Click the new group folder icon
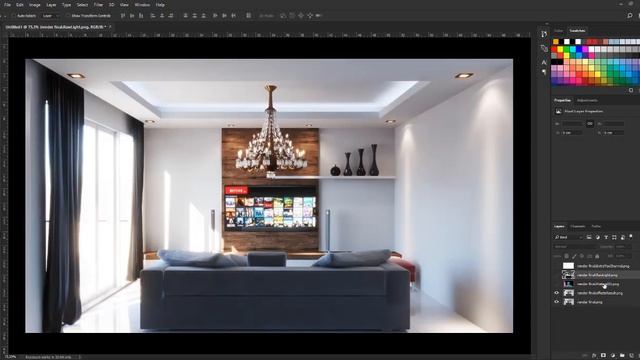The image size is (640, 360). (622, 356)
